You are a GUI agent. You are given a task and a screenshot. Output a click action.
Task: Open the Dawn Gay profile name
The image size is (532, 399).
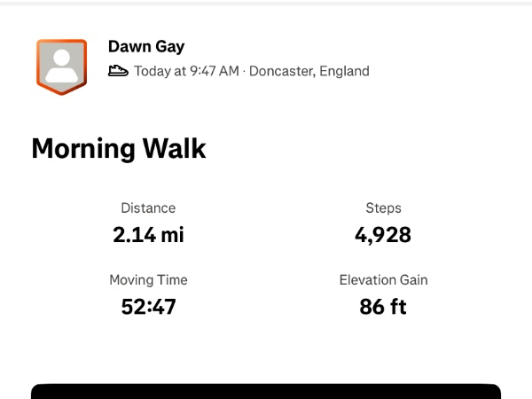(x=146, y=46)
